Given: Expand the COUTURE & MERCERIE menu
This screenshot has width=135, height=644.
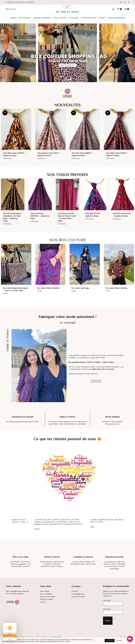Looking at the screenshot, I should (42, 18).
